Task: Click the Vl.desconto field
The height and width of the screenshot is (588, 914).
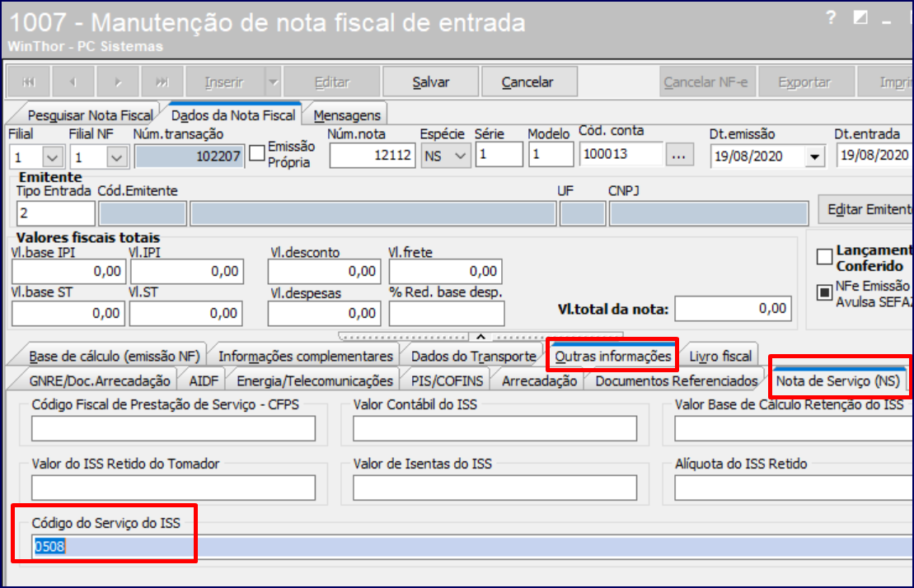Action: tap(324, 271)
